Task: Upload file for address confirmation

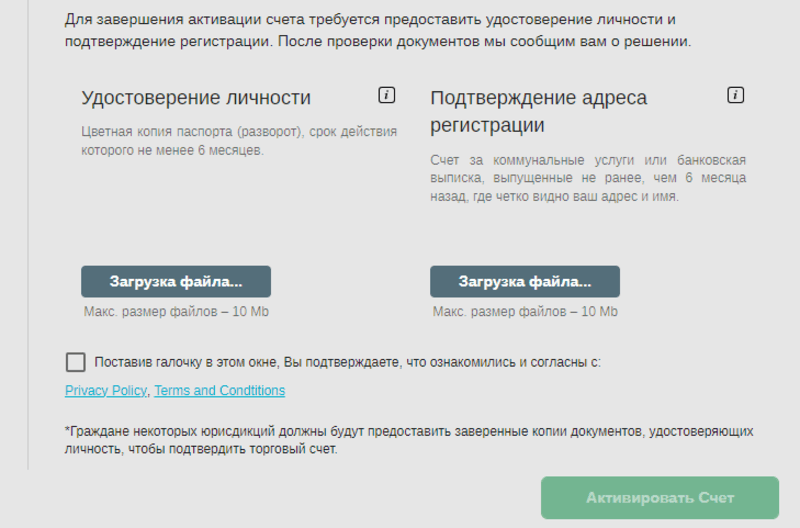Action: pyautogui.click(x=525, y=282)
